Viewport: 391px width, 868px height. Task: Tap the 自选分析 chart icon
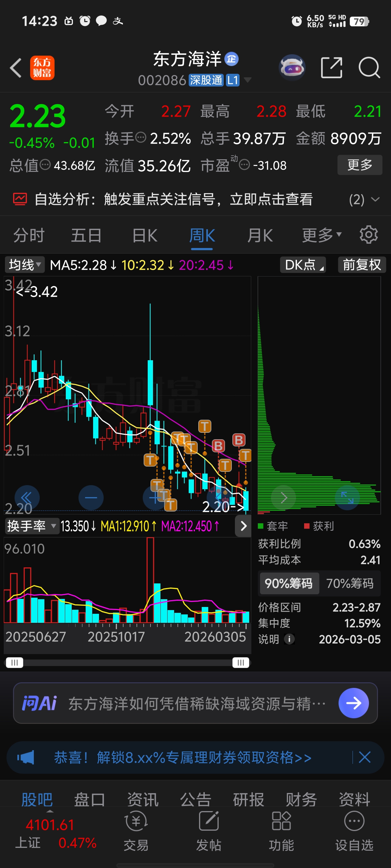coord(20,199)
